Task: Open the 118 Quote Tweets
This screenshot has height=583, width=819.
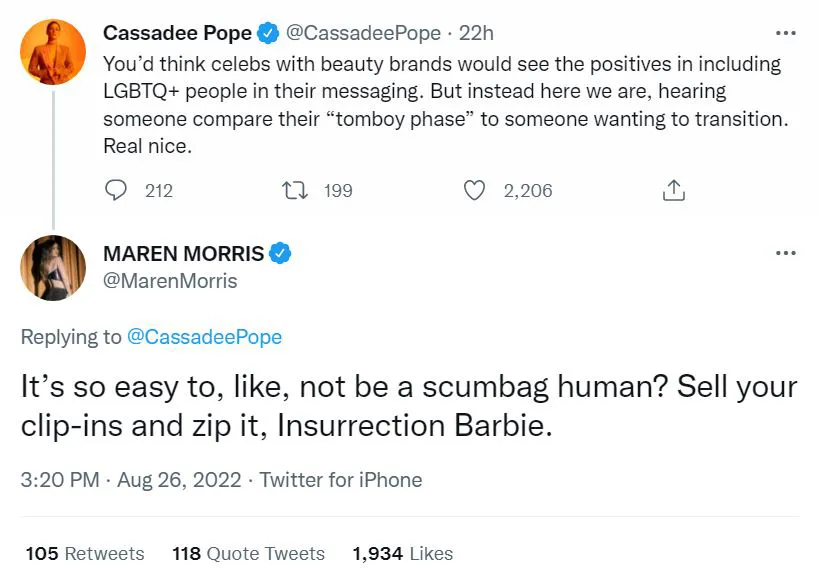Action: click(248, 553)
